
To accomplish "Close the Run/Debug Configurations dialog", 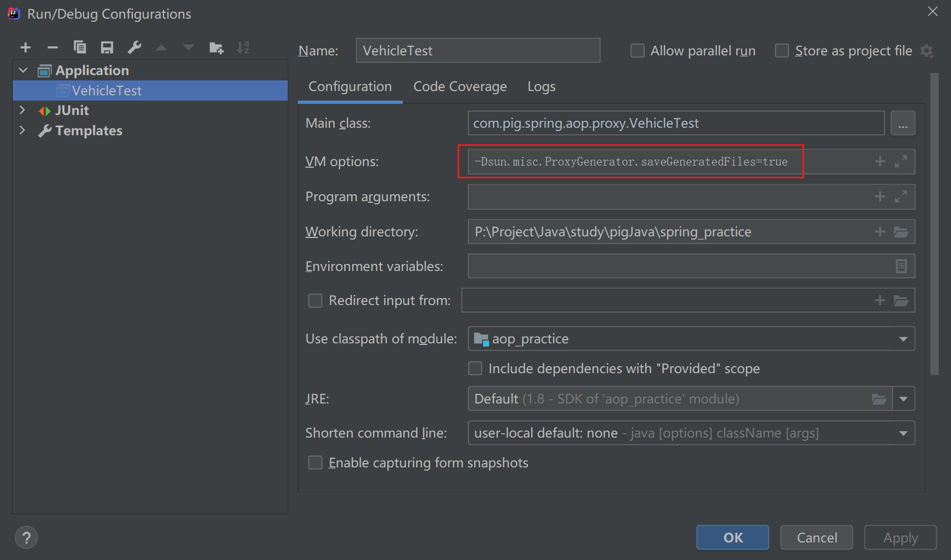I will coord(933,12).
